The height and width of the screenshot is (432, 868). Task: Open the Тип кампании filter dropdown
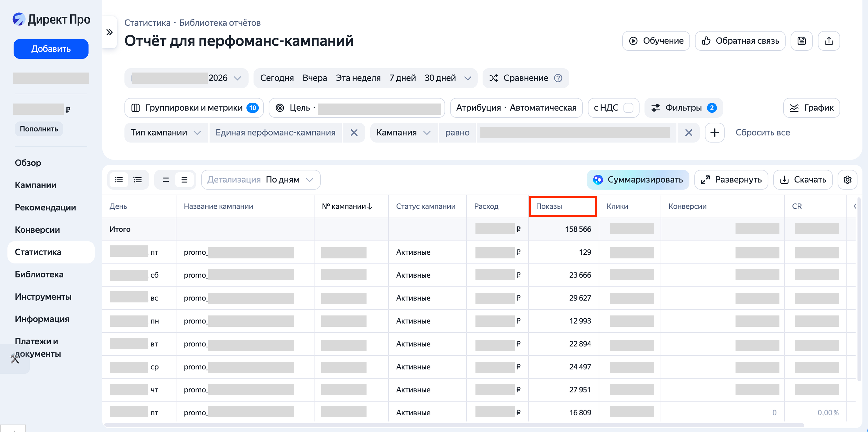click(166, 132)
